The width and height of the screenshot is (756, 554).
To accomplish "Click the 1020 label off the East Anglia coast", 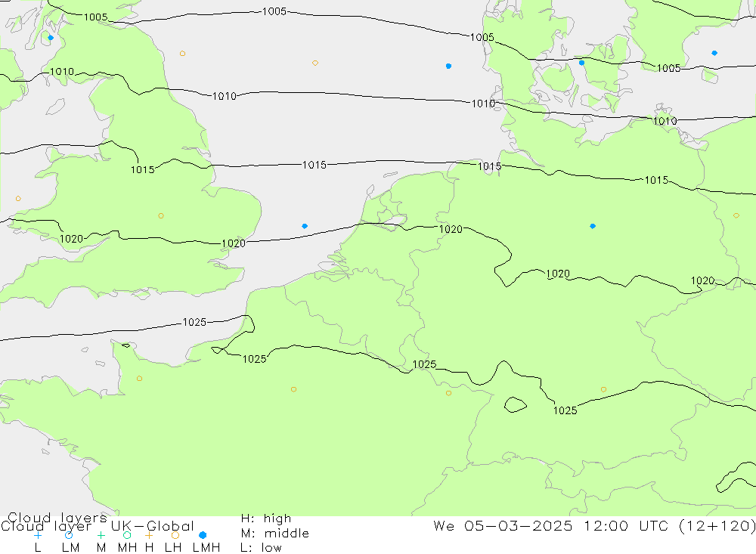I will pyautogui.click(x=234, y=243).
